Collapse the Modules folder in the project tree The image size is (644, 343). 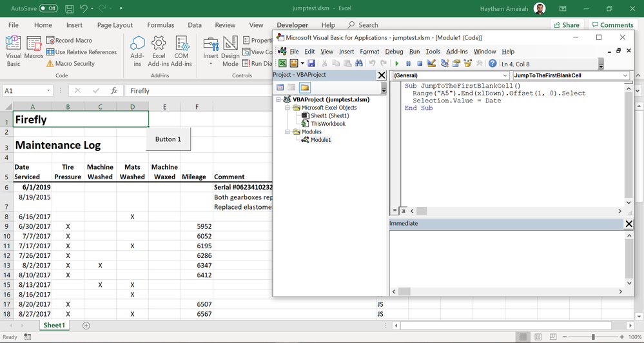[x=288, y=132]
